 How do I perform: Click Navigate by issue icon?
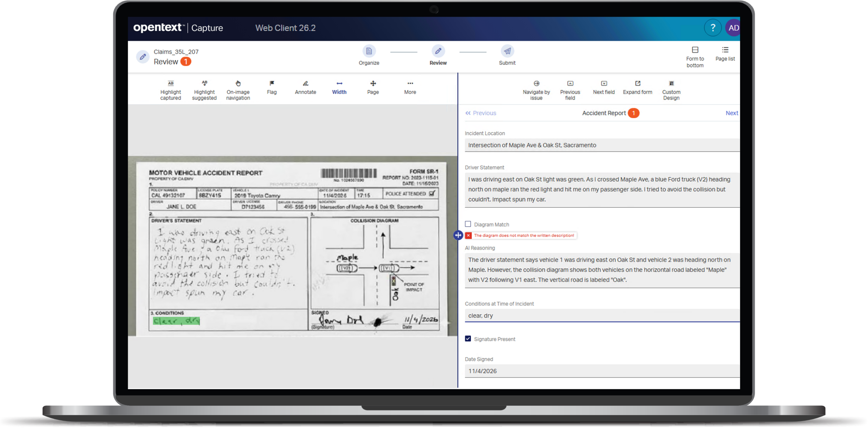[x=536, y=83]
